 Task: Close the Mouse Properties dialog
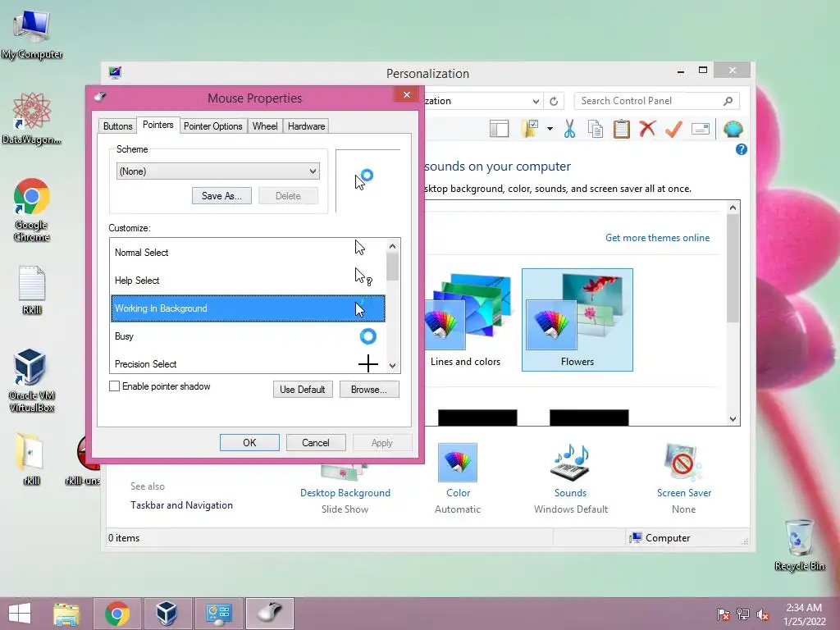coord(407,95)
